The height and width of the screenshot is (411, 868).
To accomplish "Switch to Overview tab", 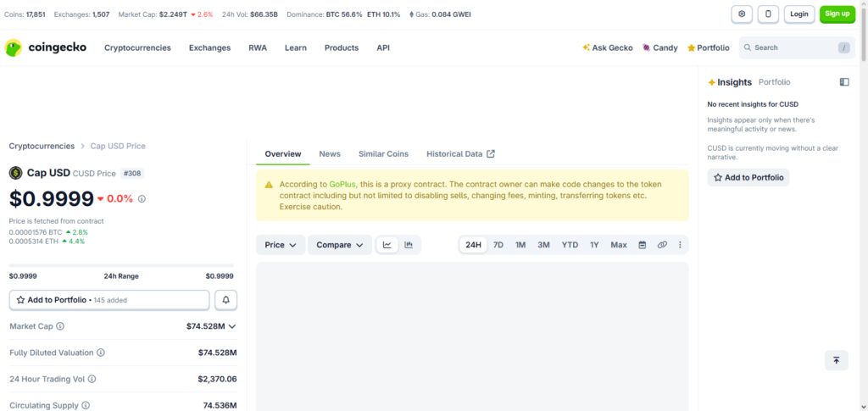I will click(283, 153).
